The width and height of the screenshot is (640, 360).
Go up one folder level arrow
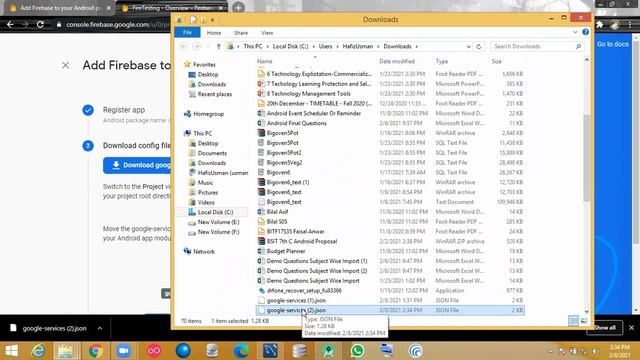(219, 47)
